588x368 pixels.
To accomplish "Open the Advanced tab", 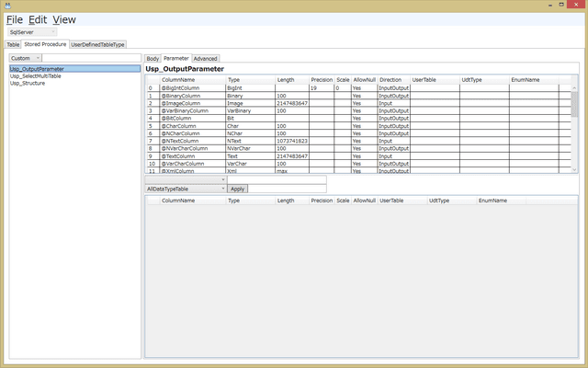I will tap(206, 59).
